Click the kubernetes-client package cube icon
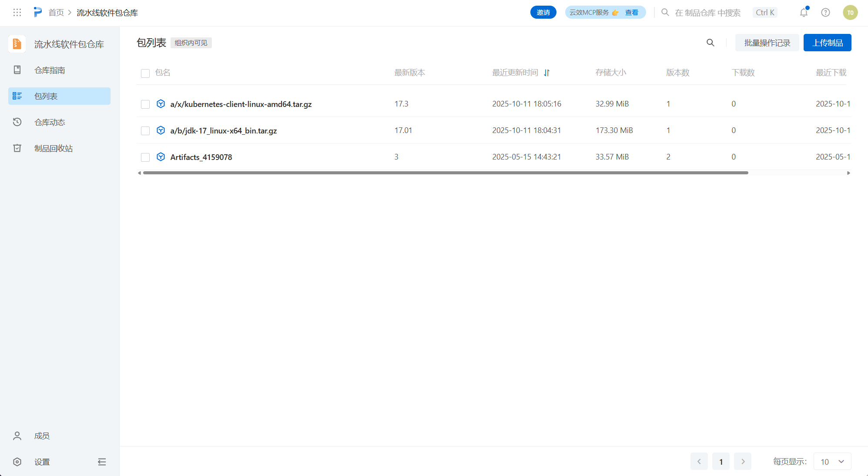 tap(161, 104)
